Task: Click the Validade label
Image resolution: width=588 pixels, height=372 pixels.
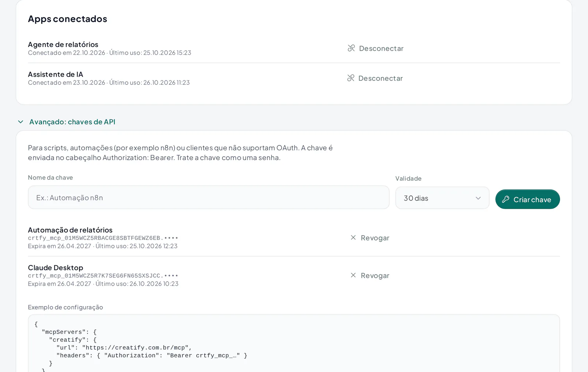Action: [408, 178]
